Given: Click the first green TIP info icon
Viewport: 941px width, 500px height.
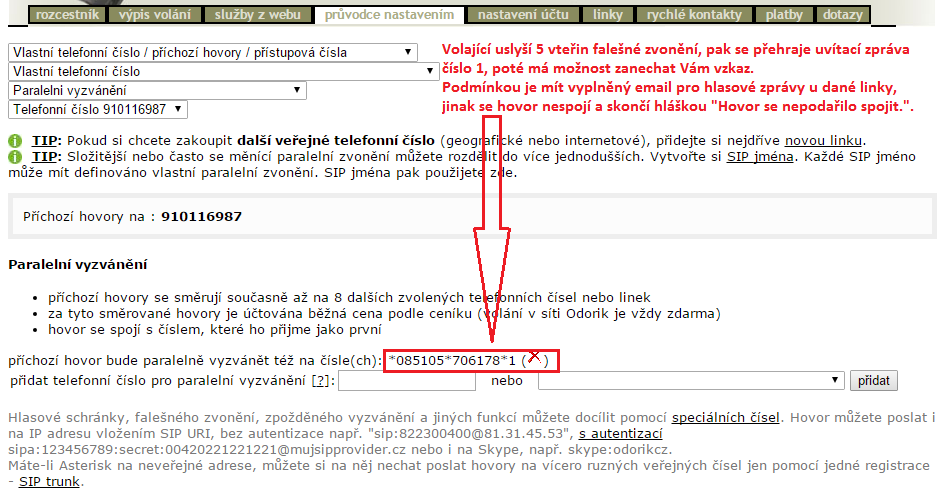Looking at the screenshot, I should [14, 141].
